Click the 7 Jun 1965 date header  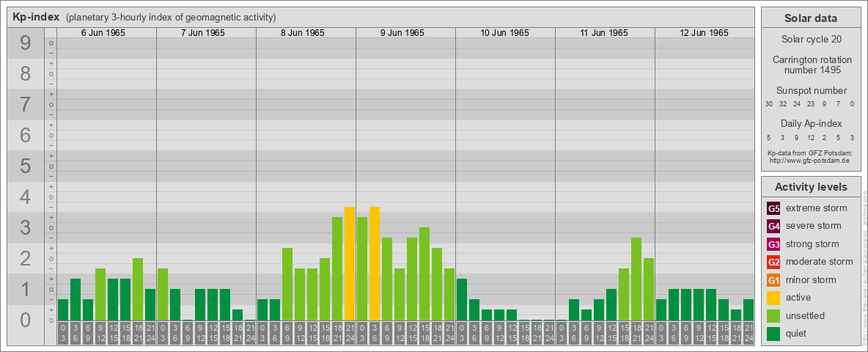point(202,33)
